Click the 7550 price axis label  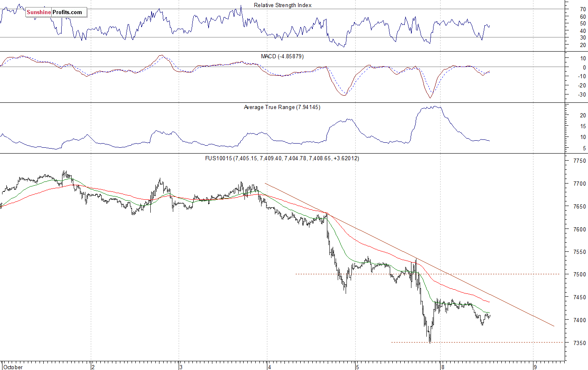coord(579,252)
